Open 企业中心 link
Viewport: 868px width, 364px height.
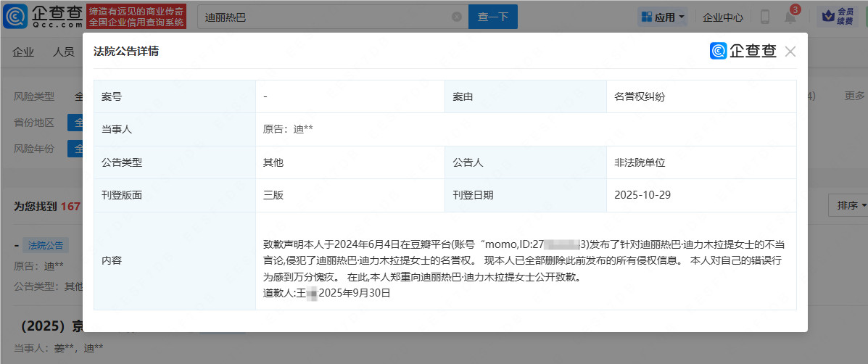[723, 17]
